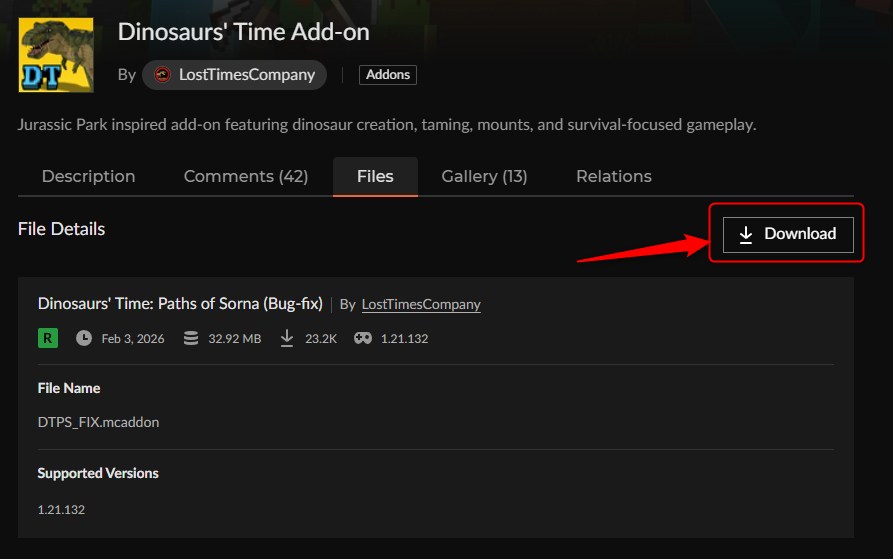Click the game controller version icon
893x559 pixels.
click(x=363, y=338)
